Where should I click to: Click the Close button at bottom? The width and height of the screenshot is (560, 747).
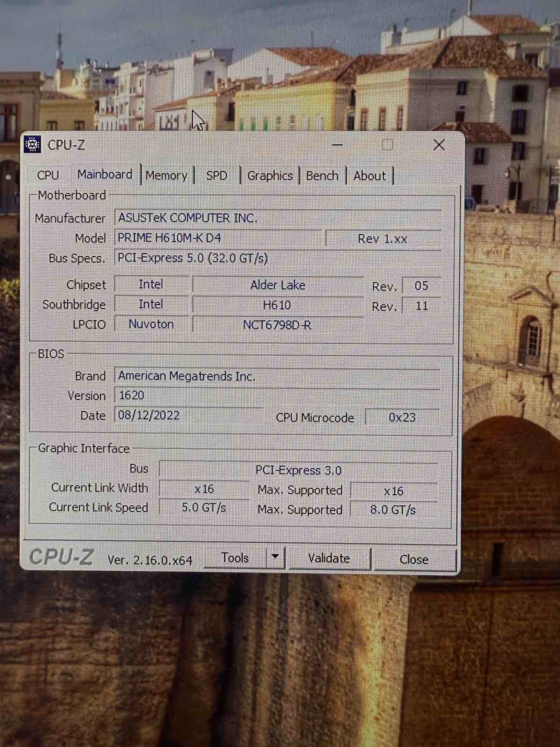click(x=414, y=559)
